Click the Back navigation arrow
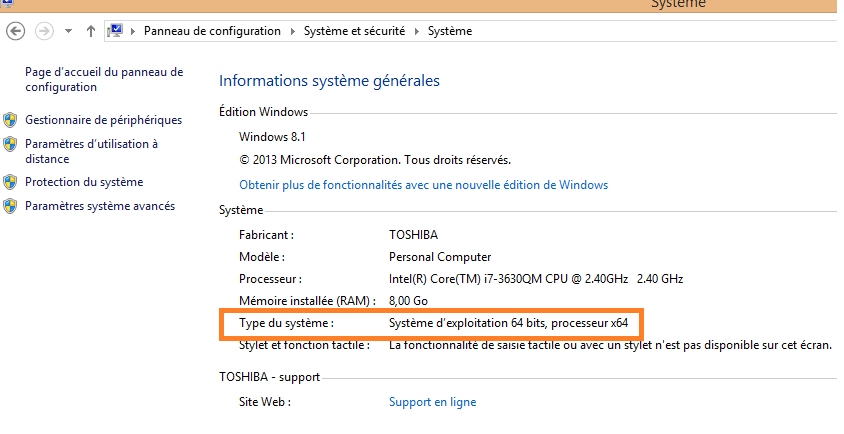The image size is (844, 434). [15, 31]
